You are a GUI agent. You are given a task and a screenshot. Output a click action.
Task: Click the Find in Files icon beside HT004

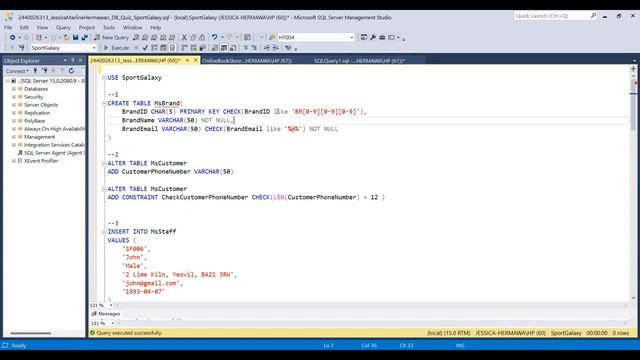coord(272,37)
